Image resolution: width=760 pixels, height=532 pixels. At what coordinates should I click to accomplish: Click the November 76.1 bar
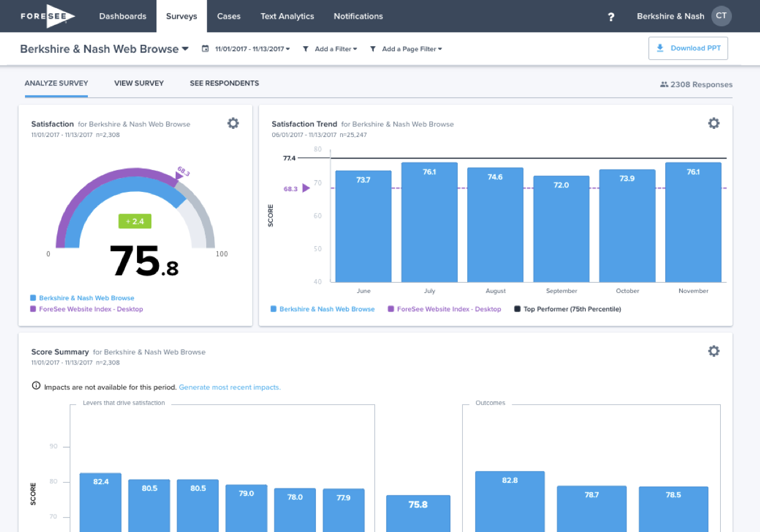pyautogui.click(x=693, y=222)
